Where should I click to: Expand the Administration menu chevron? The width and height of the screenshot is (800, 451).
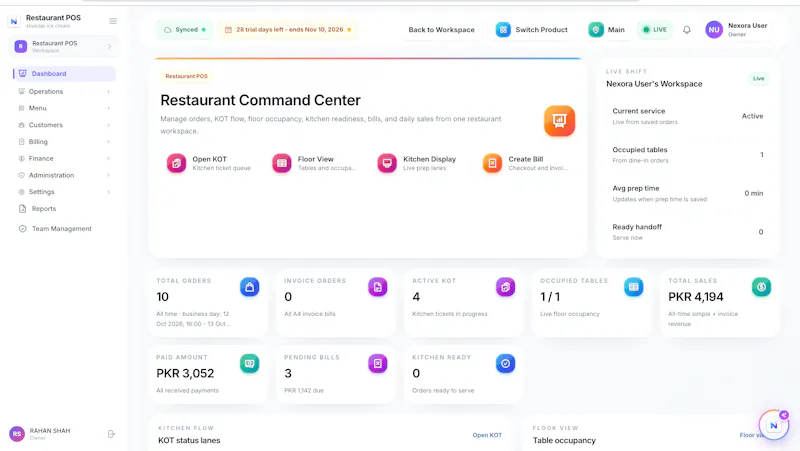click(x=109, y=176)
